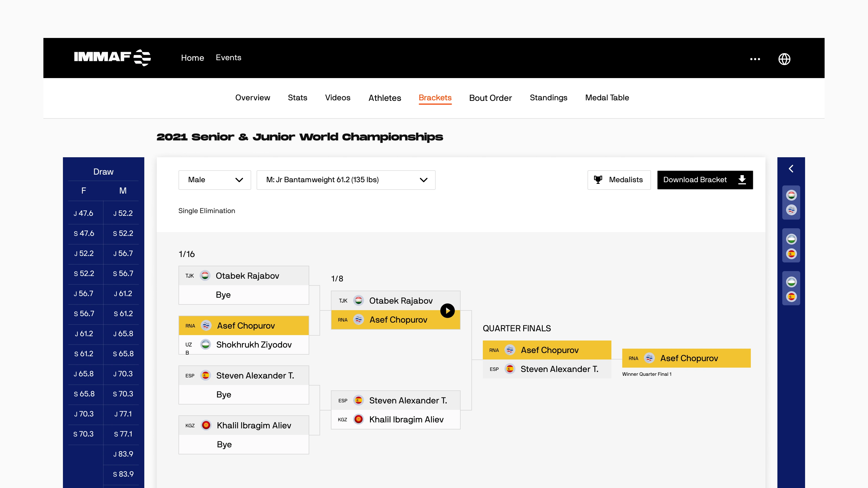868x488 pixels.
Task: Switch to the Overview tab
Action: (x=253, y=98)
